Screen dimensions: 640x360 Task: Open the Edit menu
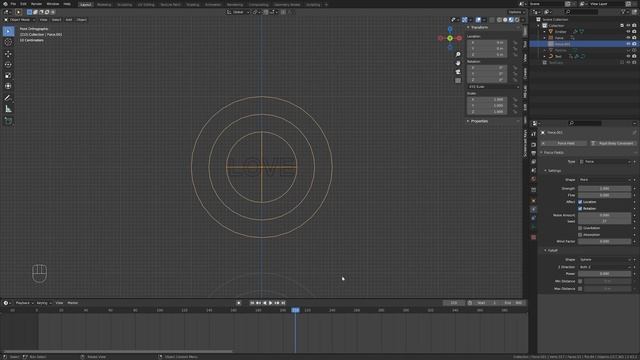(23, 4)
